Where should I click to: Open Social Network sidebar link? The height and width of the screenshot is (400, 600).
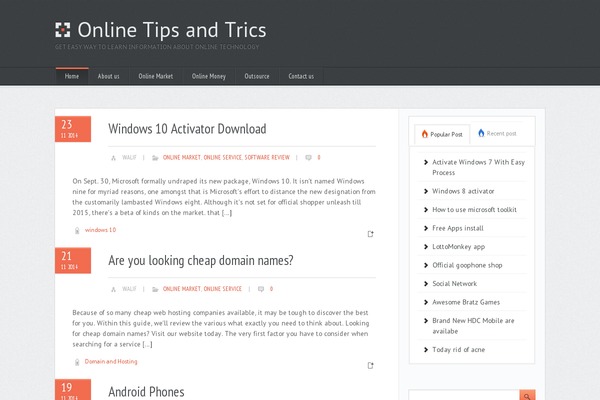[455, 284]
